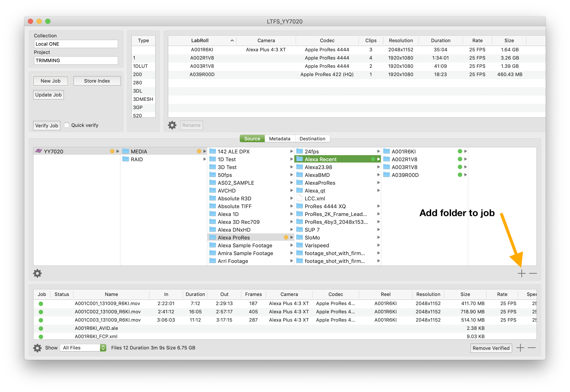570x392 pixels.
Task: Select the AlexaBMD folder
Action: coord(337,175)
